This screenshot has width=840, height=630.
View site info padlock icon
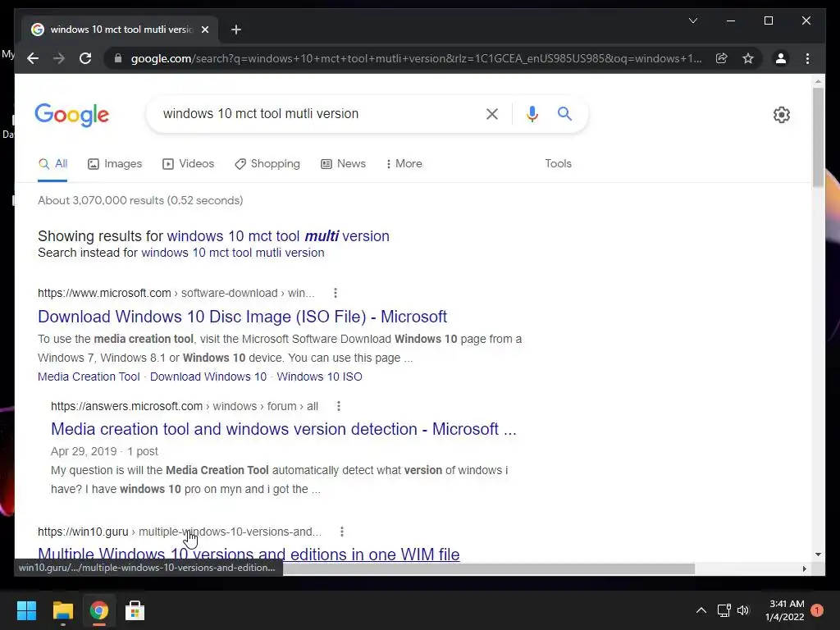(118, 58)
